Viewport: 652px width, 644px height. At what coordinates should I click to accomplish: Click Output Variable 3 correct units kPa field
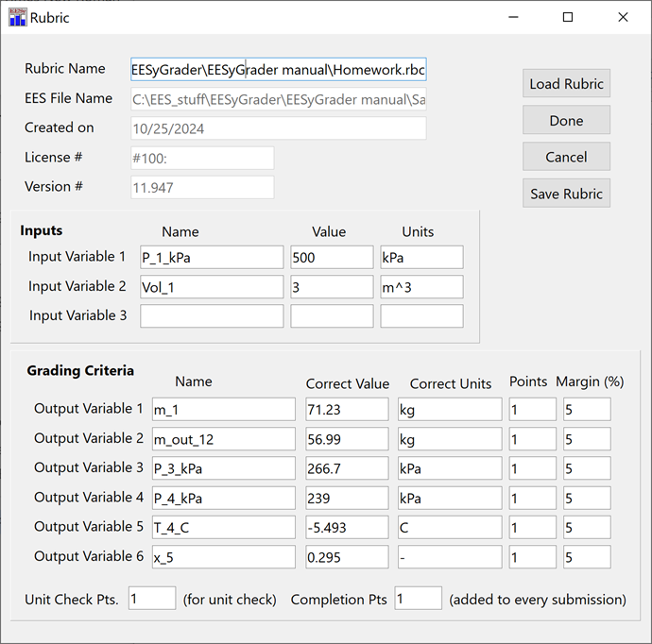tap(449, 468)
